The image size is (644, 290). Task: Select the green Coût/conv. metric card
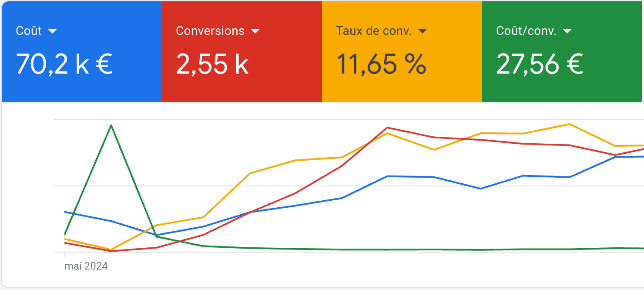point(562,51)
